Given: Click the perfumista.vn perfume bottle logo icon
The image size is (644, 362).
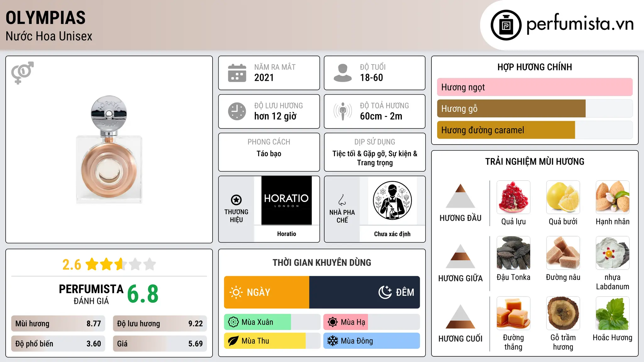Looking at the screenshot, I should click(506, 25).
